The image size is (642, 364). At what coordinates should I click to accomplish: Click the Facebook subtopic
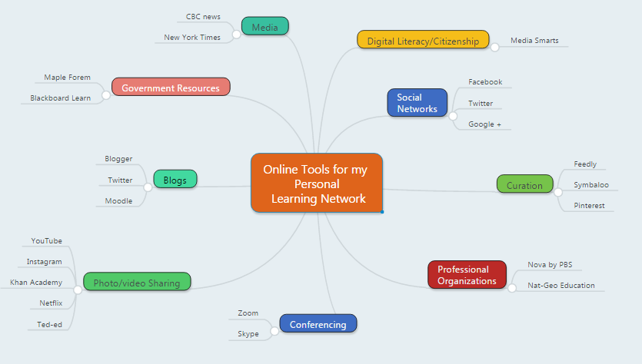pyautogui.click(x=485, y=82)
